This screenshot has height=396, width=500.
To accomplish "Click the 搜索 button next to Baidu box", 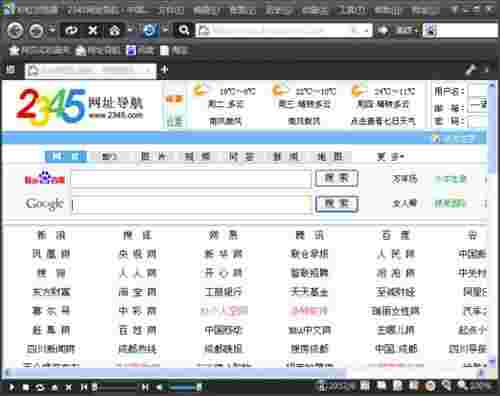I will [337, 178].
